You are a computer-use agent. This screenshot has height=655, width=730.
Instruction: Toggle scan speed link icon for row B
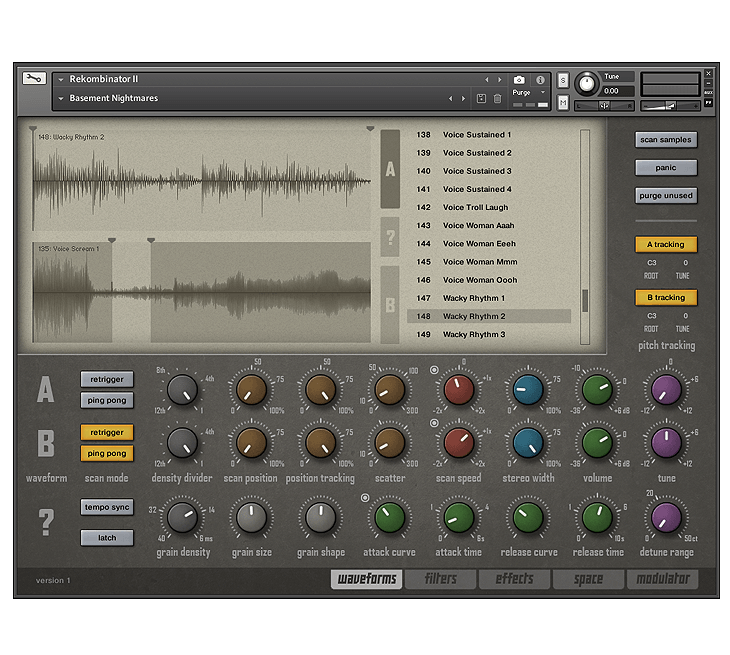[x=434, y=423]
